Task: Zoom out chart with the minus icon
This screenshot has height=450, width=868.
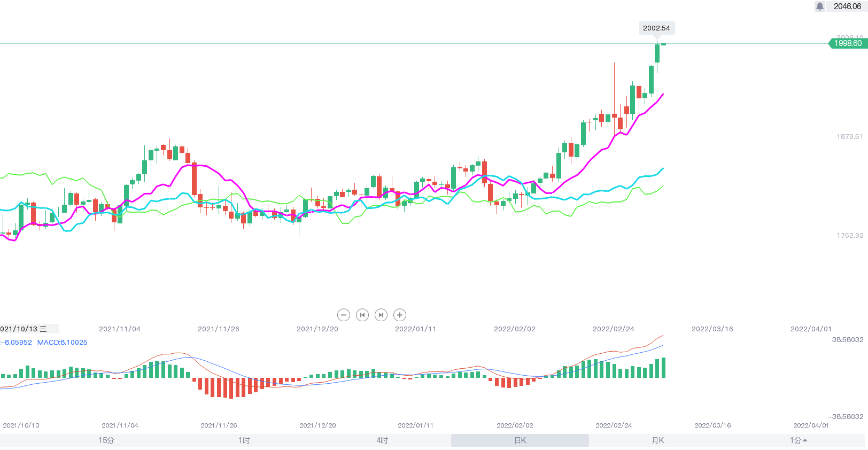Action: point(344,315)
